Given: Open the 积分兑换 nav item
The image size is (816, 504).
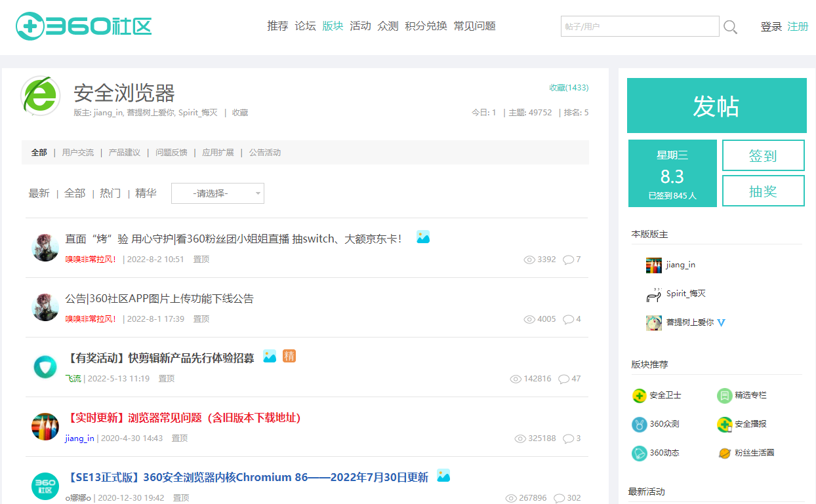Looking at the screenshot, I should click(426, 26).
